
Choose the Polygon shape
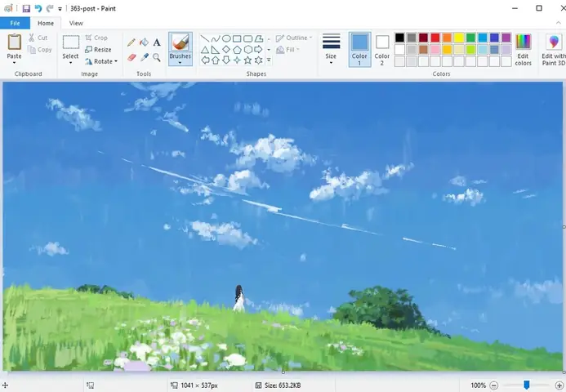pyautogui.click(x=259, y=38)
